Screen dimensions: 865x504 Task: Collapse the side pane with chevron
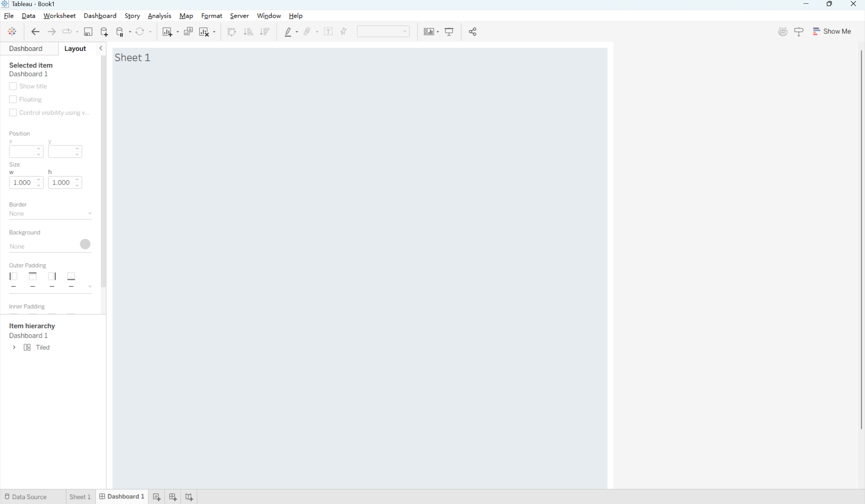(101, 48)
